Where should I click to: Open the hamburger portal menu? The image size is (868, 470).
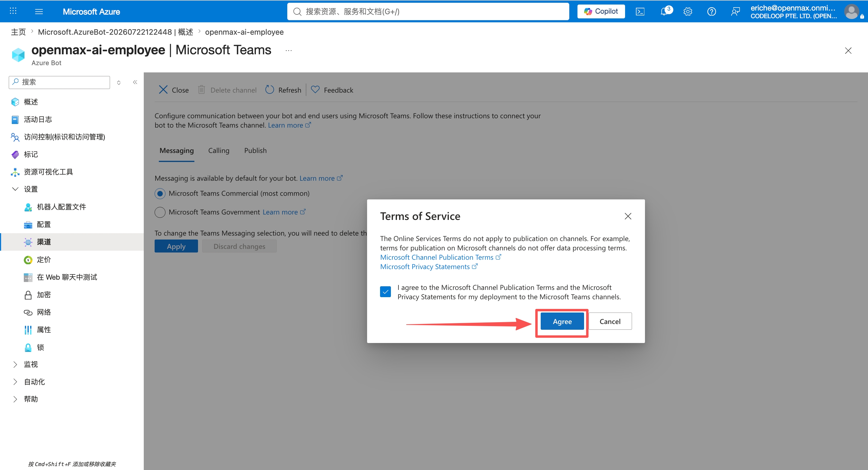pos(39,11)
